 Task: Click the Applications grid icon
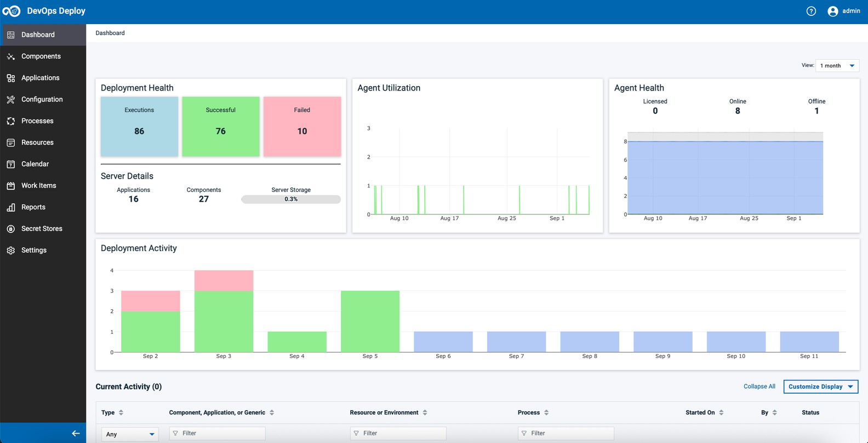click(11, 78)
